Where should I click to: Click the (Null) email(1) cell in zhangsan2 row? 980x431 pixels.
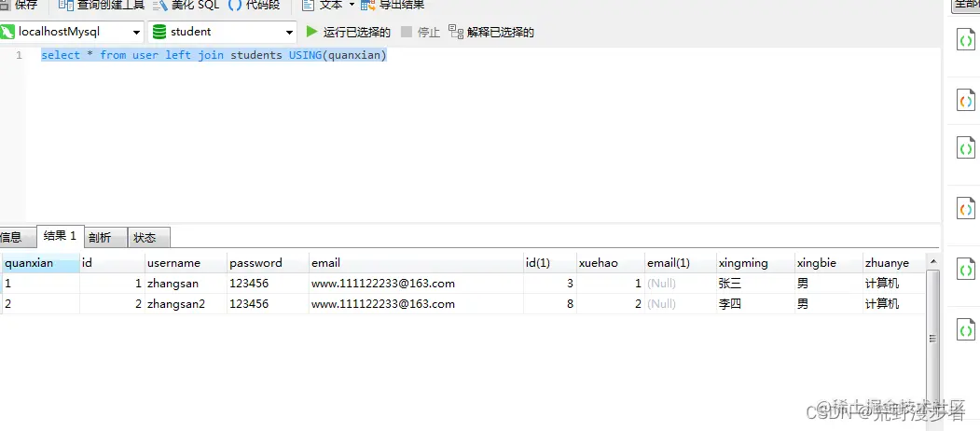[x=680, y=304]
